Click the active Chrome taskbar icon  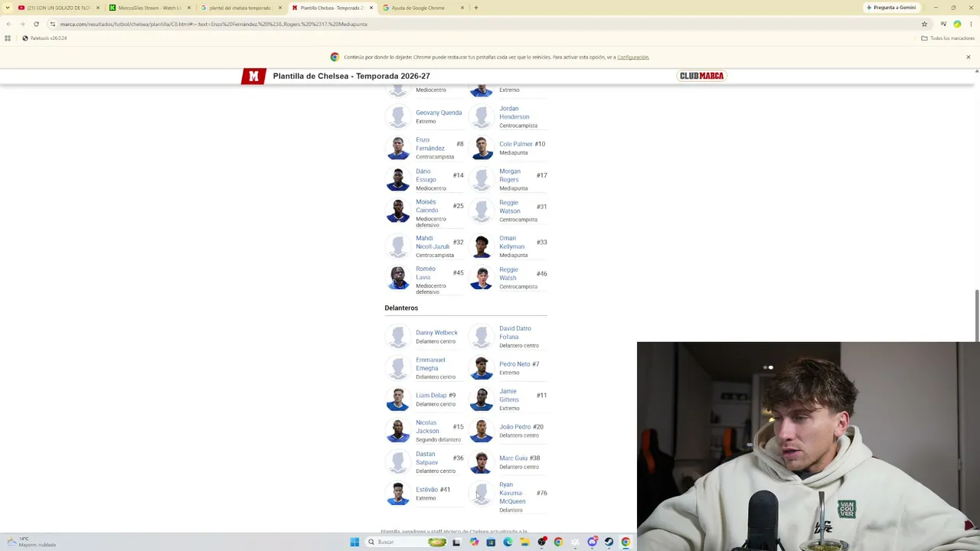626,542
